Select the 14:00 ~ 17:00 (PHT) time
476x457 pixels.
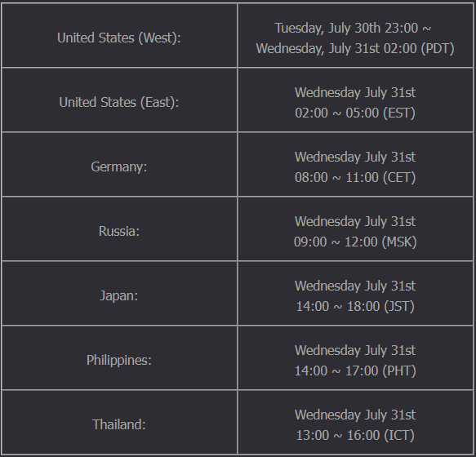click(355, 370)
